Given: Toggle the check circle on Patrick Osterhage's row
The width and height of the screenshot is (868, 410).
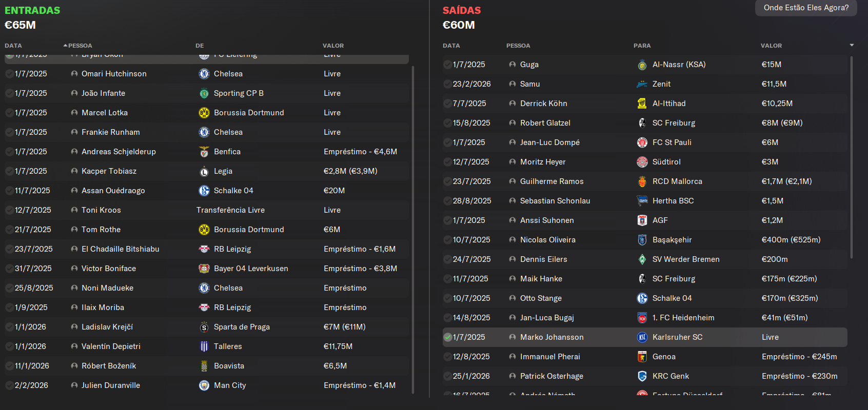Looking at the screenshot, I should click(448, 376).
